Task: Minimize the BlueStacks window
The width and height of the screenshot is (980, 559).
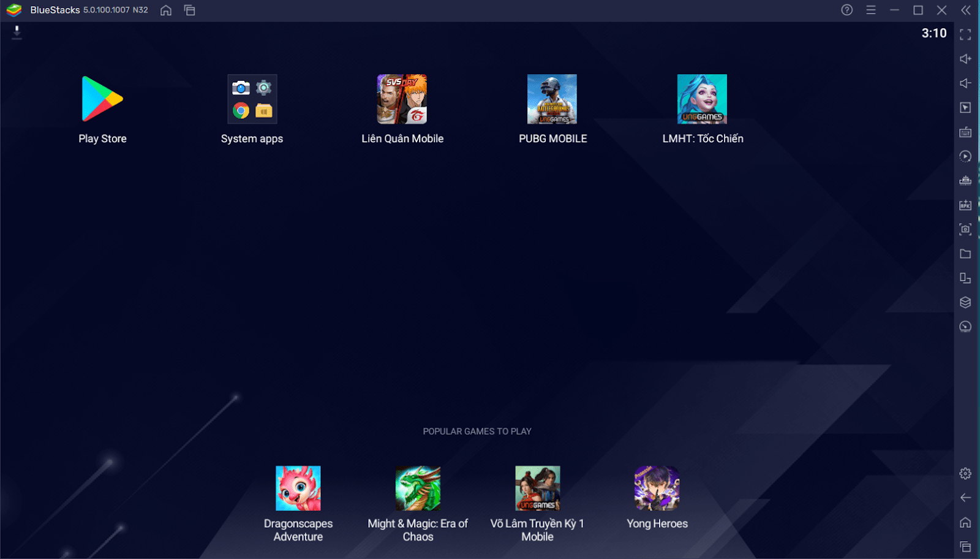Action: tap(894, 10)
